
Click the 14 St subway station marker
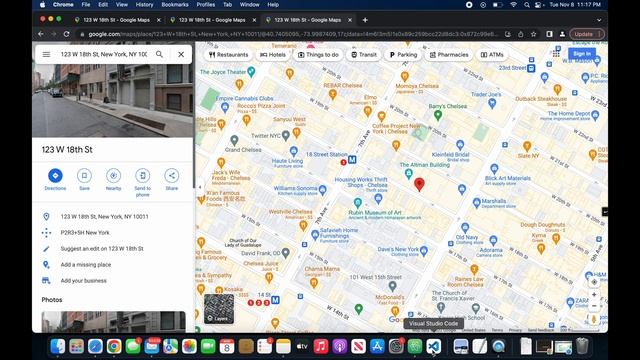coord(276,300)
